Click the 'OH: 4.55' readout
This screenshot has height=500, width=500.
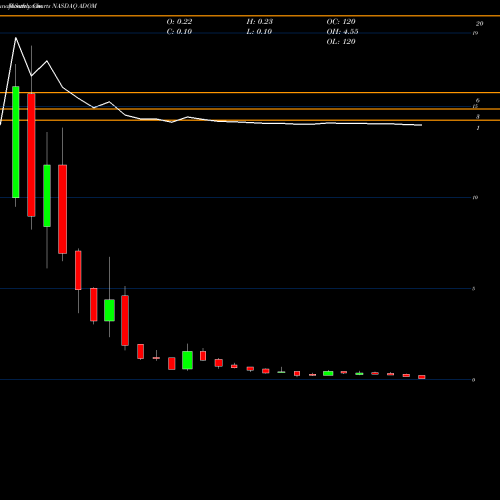click(x=342, y=32)
